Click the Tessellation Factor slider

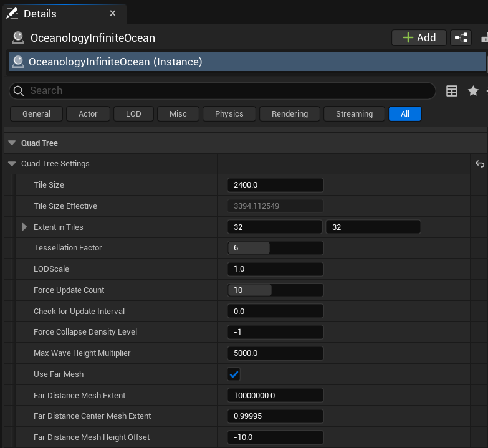(x=275, y=248)
